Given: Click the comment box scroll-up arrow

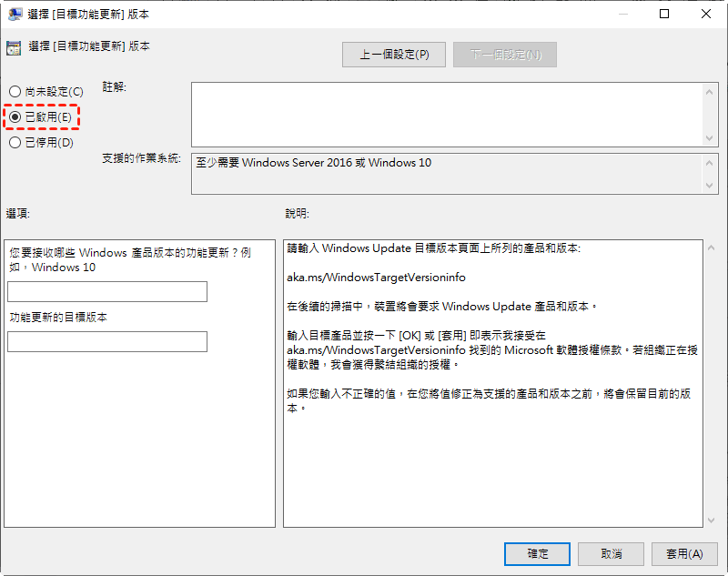Looking at the screenshot, I should (x=710, y=91).
